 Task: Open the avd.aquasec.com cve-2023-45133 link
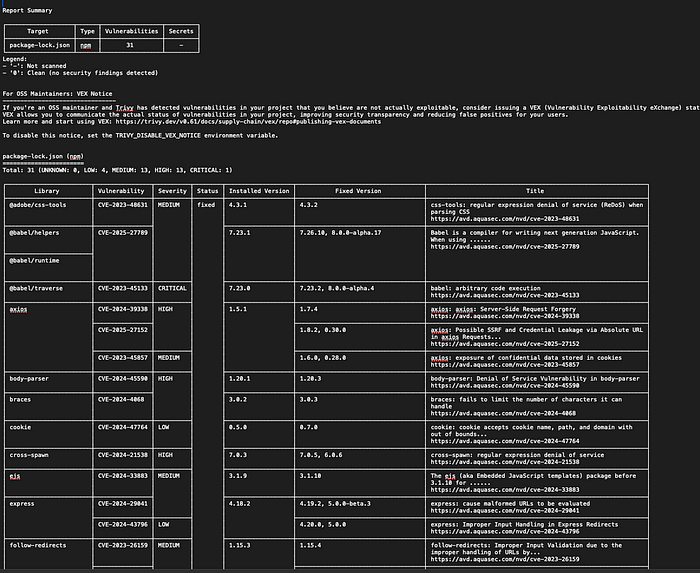point(505,295)
